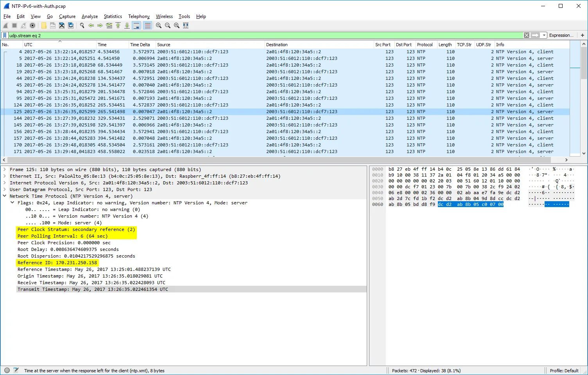Open the File menu
The height and width of the screenshot is (375, 588).
[x=7, y=16]
